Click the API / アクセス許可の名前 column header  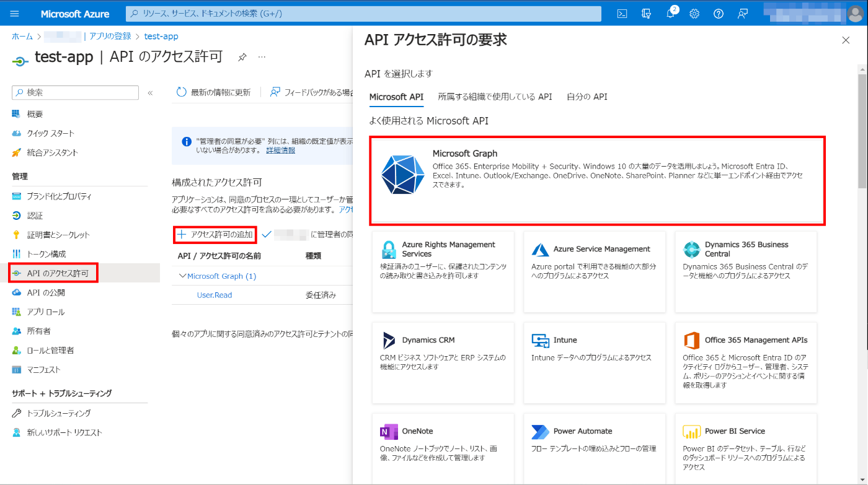[219, 256]
